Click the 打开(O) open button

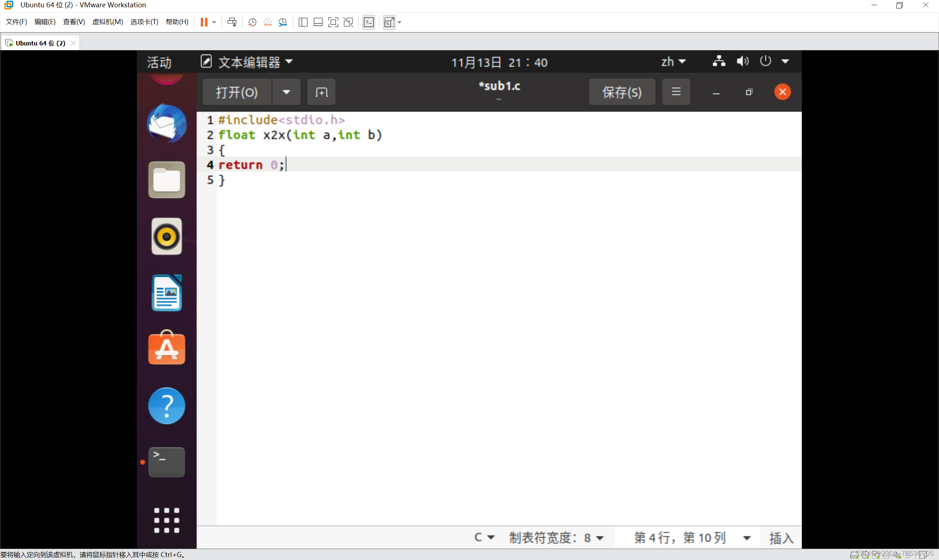[x=237, y=92]
